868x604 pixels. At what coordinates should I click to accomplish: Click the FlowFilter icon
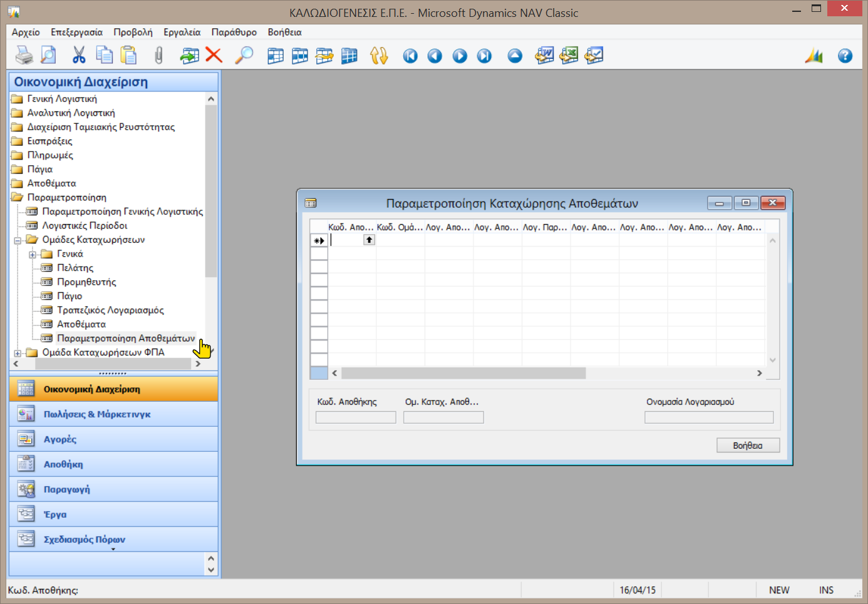click(x=324, y=56)
